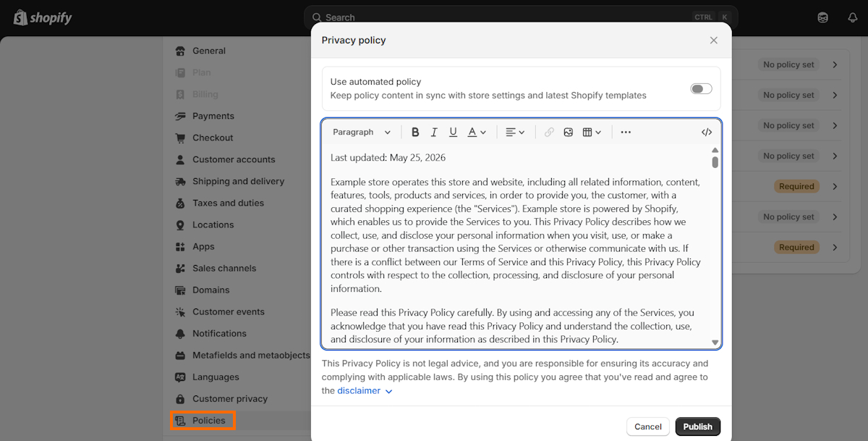Viewport: 868px width, 441px height.
Task: Open the Sidekick assistant icon in the header
Action: tap(823, 17)
